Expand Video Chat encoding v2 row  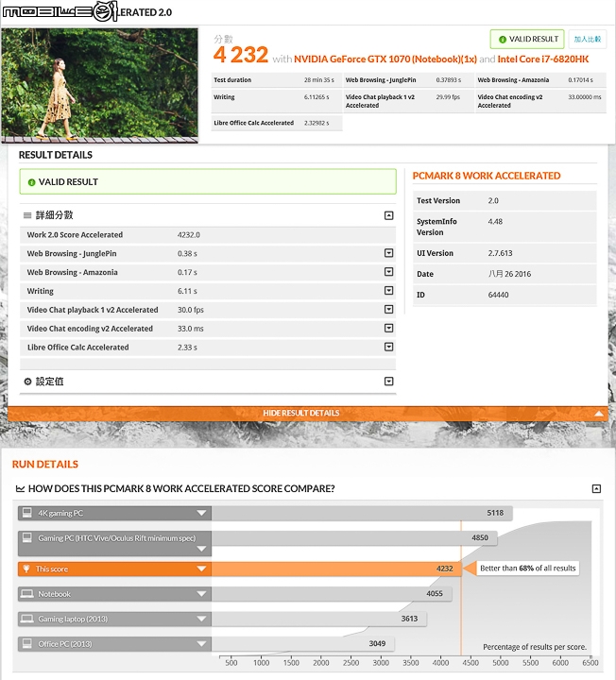388,328
